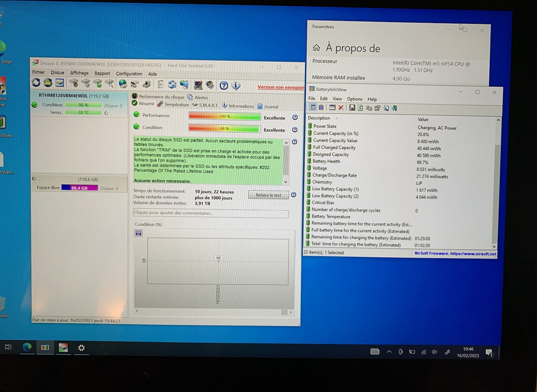Click the red X stop icon in BatteryInfoView
This screenshot has height=392, width=537.
pyautogui.click(x=341, y=108)
